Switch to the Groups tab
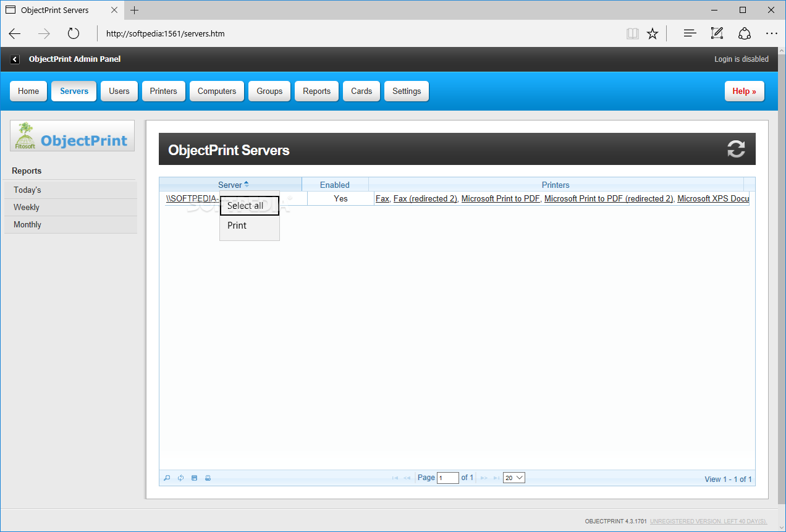This screenshot has width=786, height=532. tap(269, 91)
